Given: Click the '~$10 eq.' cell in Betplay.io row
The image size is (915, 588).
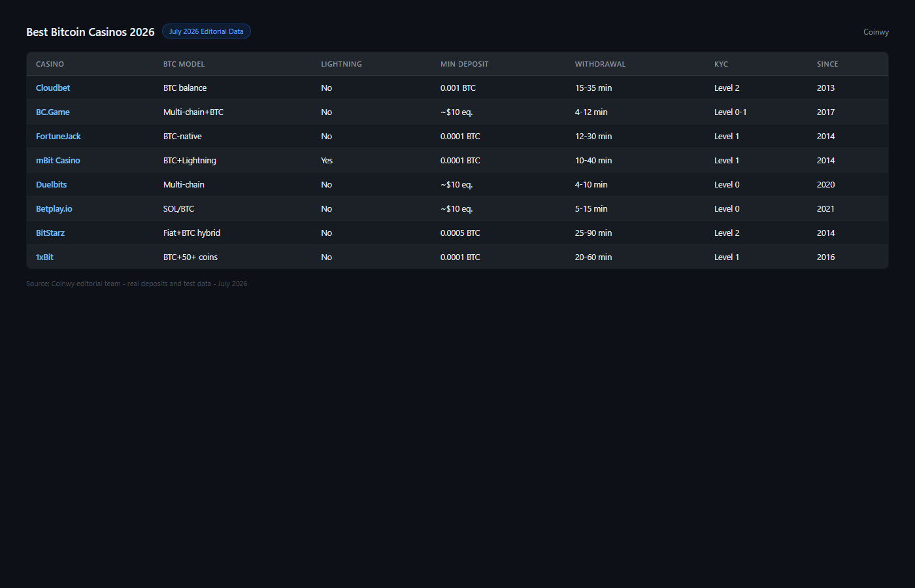Looking at the screenshot, I should coord(456,208).
